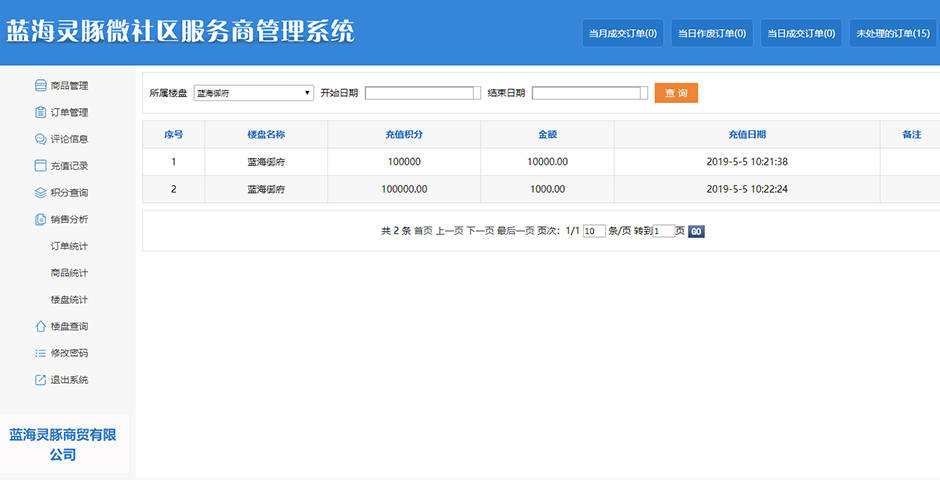The image size is (940, 480).
Task: Click the 下一页 pagination link
Action: coord(480,231)
